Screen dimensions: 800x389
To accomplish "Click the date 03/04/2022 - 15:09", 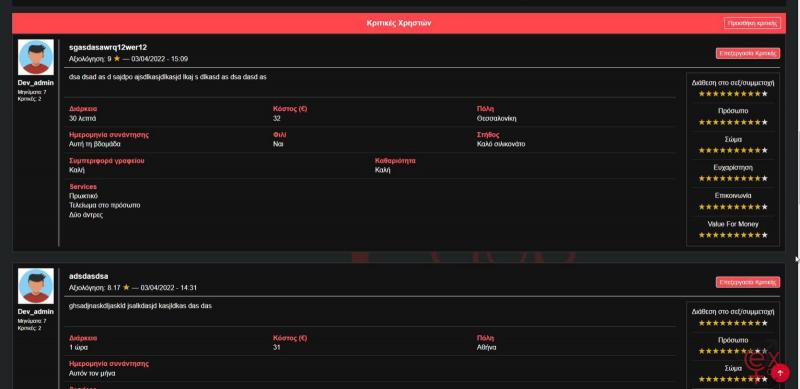I will pyautogui.click(x=159, y=59).
